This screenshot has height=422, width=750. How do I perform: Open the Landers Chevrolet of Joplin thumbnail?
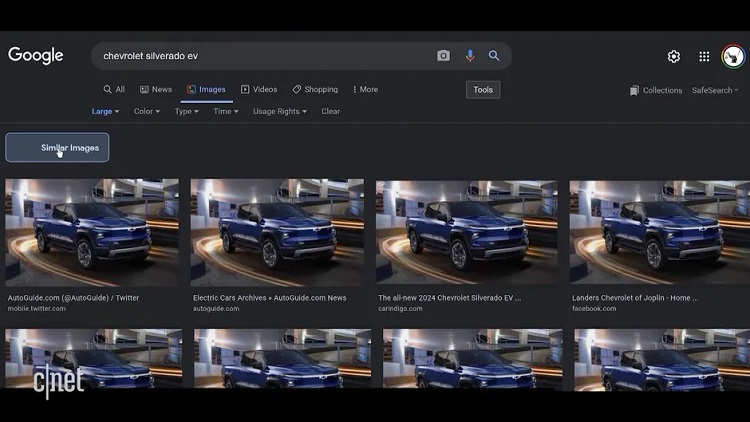tap(660, 232)
